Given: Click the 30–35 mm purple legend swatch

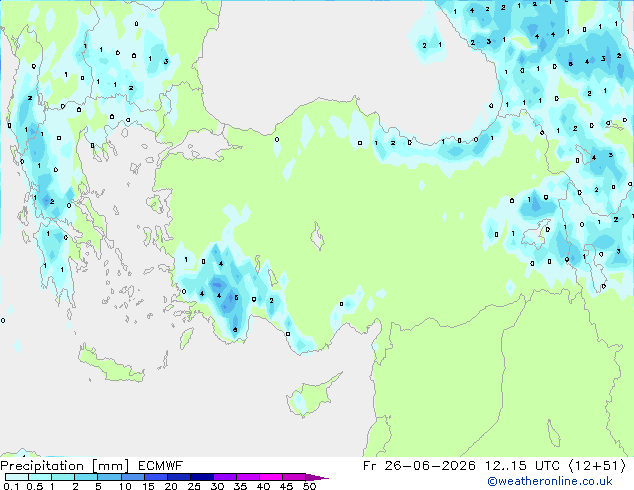Looking at the screenshot, I should 224,477.
